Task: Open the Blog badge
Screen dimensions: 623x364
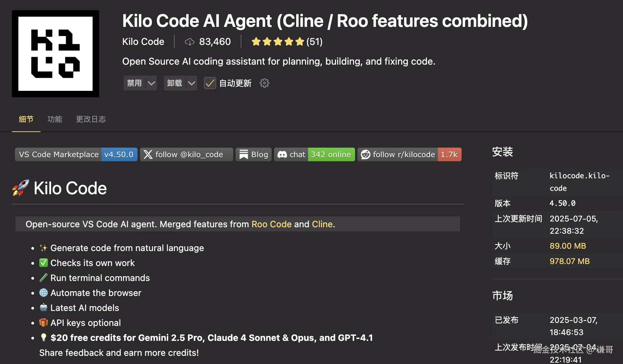Action: pos(253,154)
